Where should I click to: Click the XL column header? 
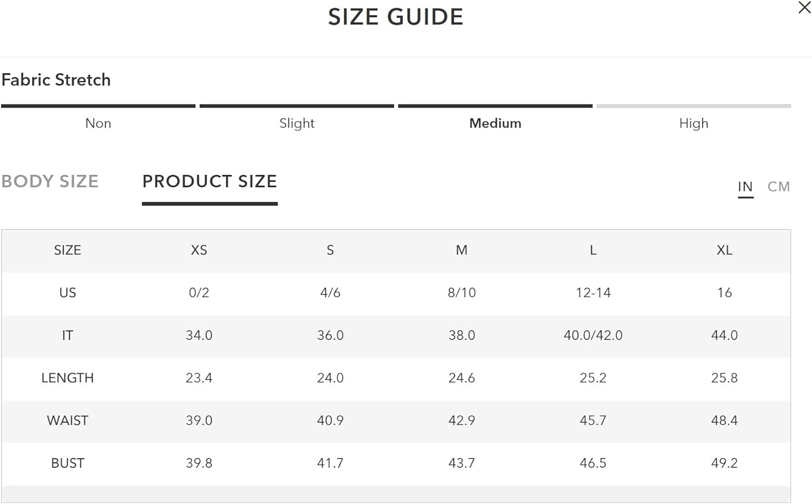pos(724,250)
